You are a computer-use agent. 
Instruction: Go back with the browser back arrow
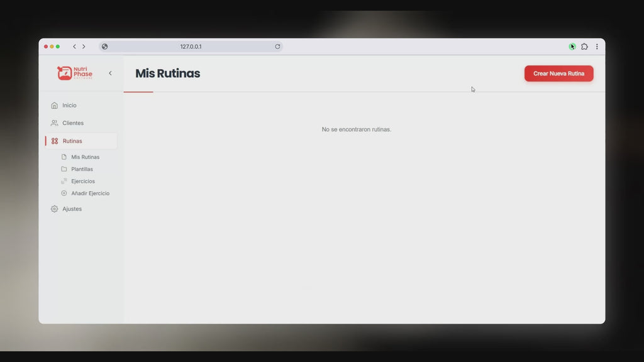(74, 47)
